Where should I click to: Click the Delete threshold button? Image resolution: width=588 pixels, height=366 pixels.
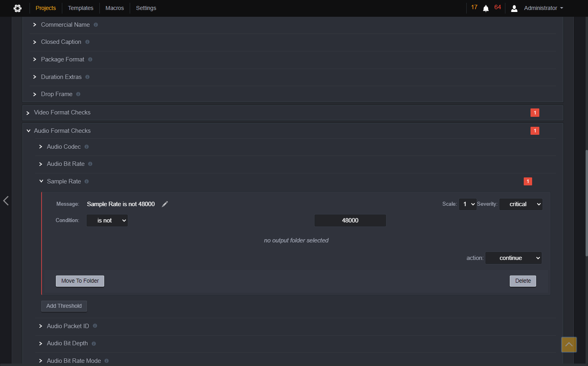click(523, 281)
